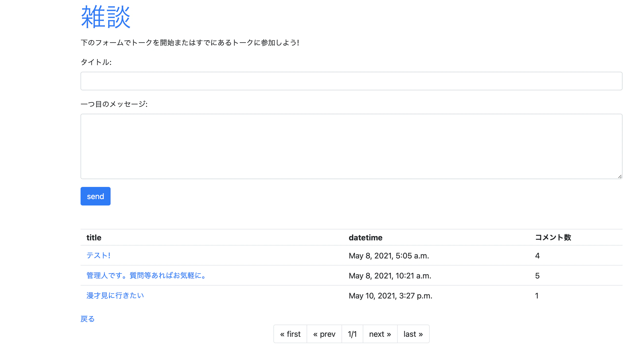Viewport: 644px width, 348px height.
Task: Focus the 一つ目のメッセージ text area
Action: 351,146
